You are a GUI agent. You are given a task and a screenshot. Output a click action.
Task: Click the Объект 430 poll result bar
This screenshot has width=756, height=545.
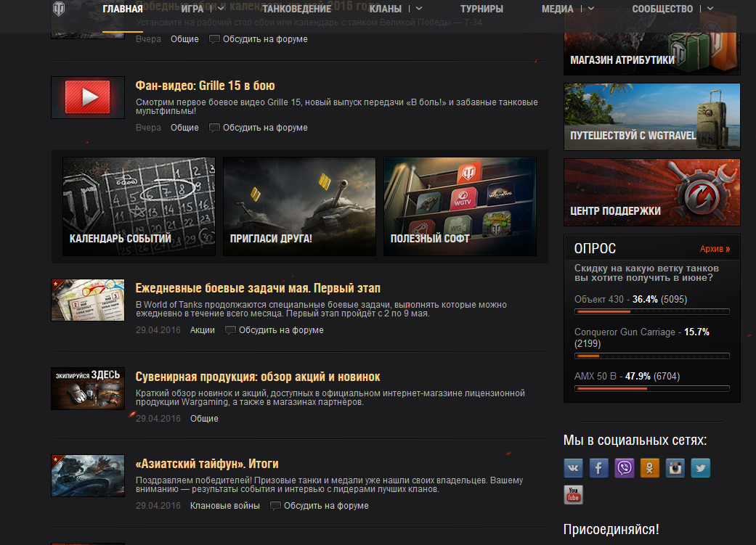652,312
